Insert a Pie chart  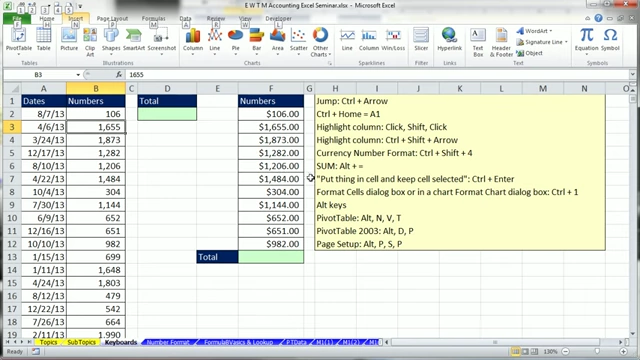pos(236,41)
